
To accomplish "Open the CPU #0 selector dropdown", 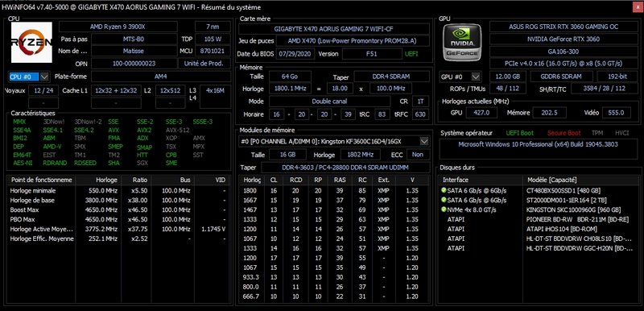I will [x=45, y=77].
